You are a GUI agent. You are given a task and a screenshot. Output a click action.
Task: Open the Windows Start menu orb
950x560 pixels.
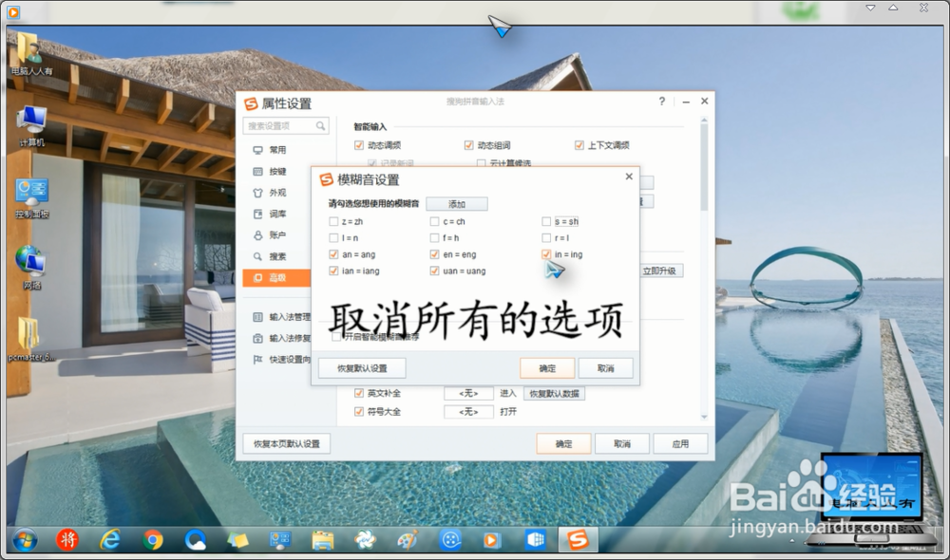pyautogui.click(x=25, y=539)
